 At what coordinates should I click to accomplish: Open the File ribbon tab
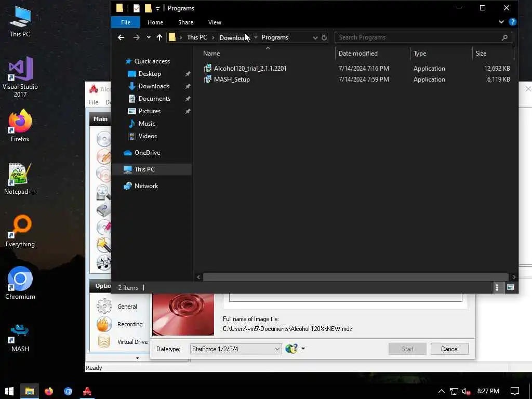tap(126, 22)
